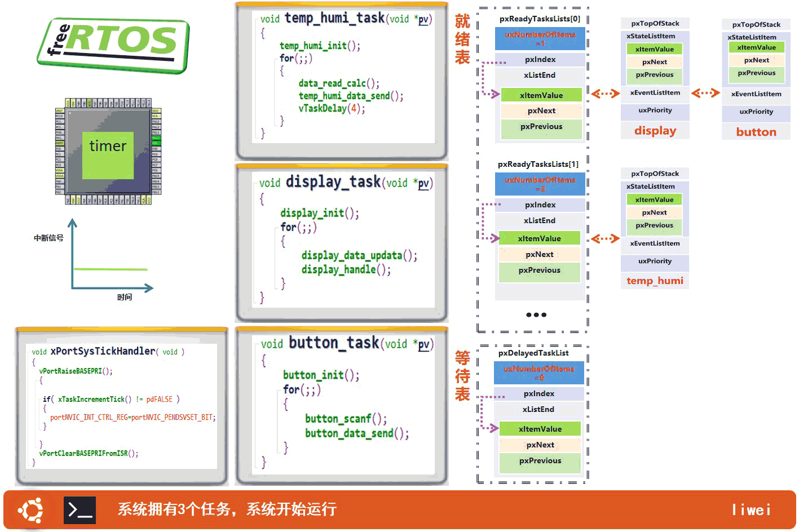Click the button_task function title
799x532 pixels.
pyautogui.click(x=334, y=343)
